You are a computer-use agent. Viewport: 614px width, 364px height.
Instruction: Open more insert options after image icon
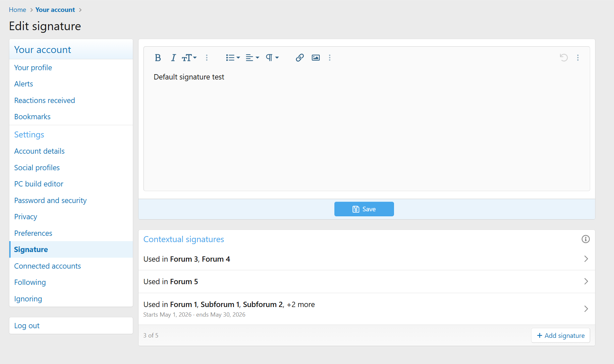pos(330,58)
